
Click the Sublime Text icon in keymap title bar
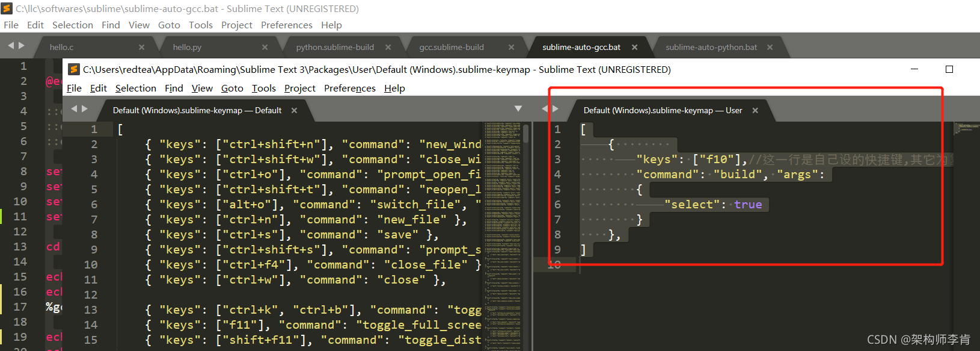[x=74, y=69]
